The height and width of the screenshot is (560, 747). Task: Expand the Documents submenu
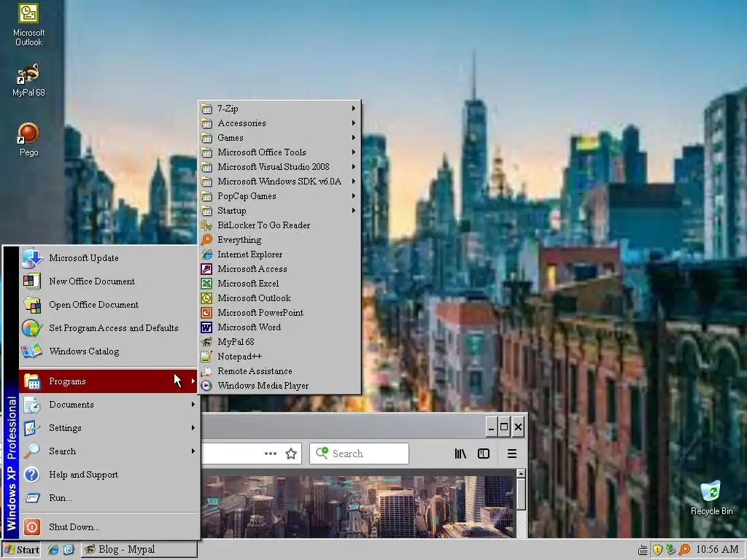click(x=108, y=405)
